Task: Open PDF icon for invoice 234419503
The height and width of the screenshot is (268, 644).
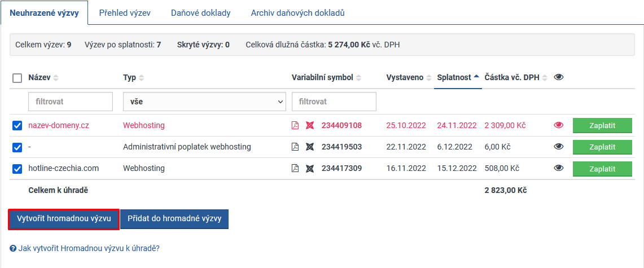Action: pos(295,147)
